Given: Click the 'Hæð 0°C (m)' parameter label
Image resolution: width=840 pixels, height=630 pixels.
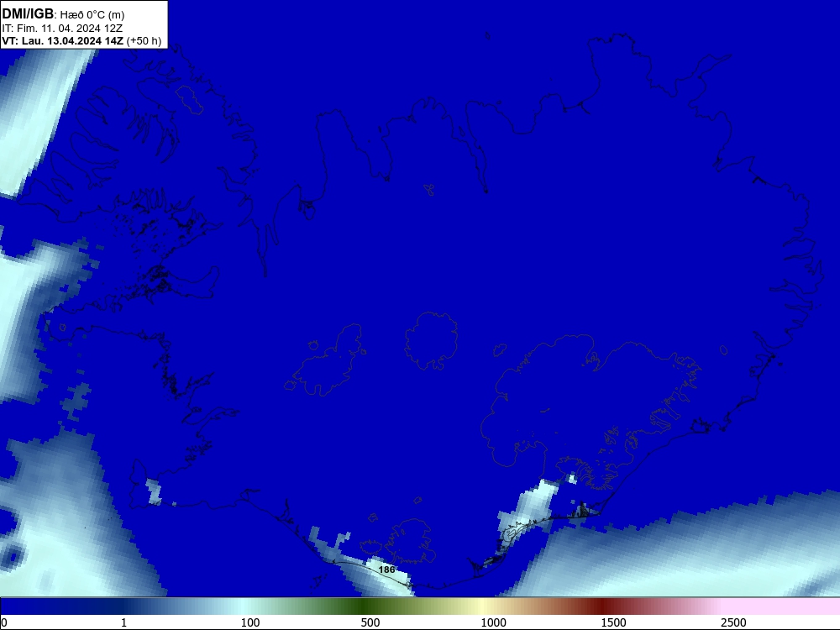Looking at the screenshot, I should [92, 15].
